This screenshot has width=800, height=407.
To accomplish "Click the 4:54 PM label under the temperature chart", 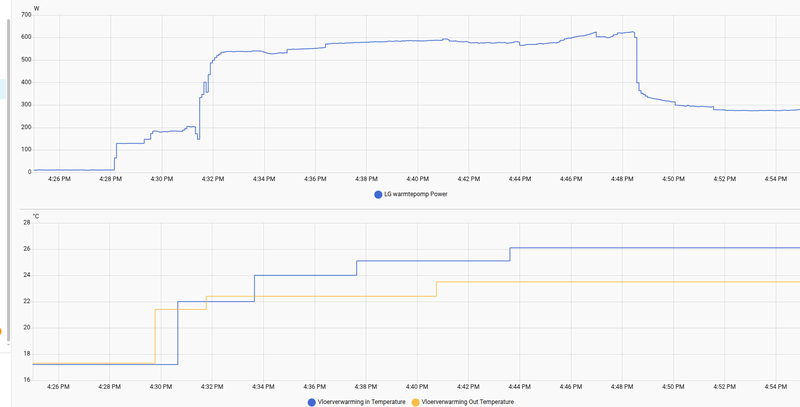I will (x=776, y=387).
